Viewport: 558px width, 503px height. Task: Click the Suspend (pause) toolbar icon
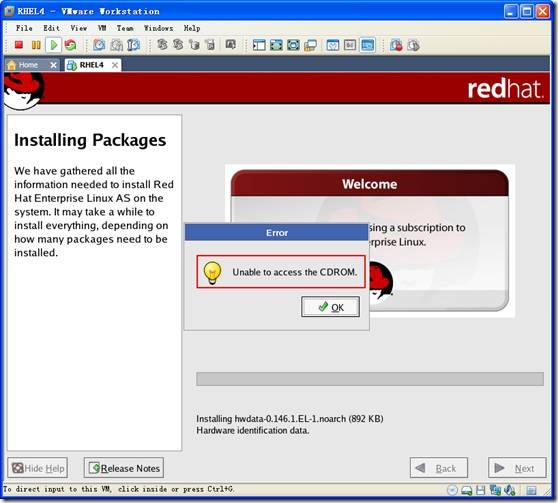coord(36,45)
